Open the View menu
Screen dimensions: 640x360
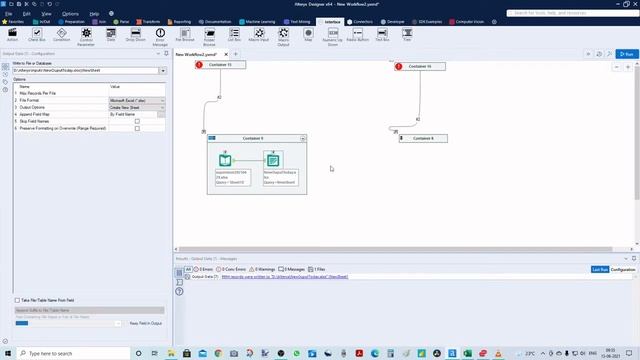point(46,13)
